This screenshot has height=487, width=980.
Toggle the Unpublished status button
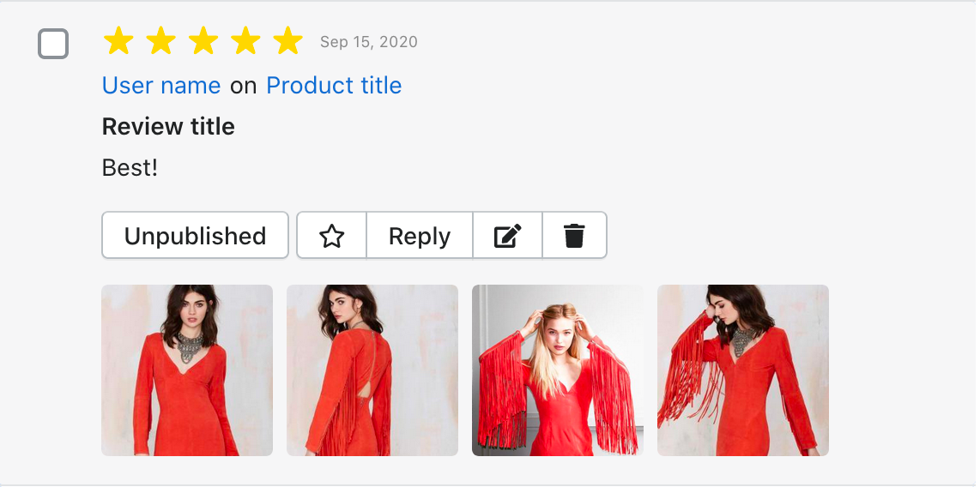195,236
